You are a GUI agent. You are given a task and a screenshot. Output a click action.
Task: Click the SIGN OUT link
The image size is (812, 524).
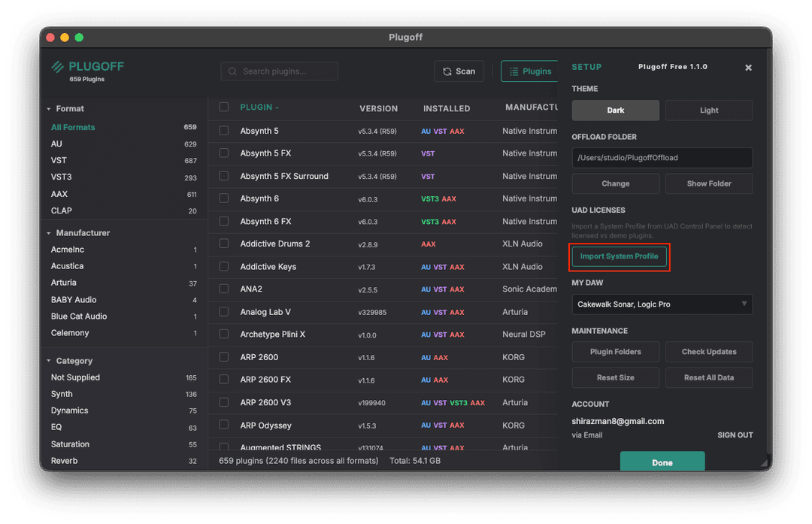(x=735, y=435)
